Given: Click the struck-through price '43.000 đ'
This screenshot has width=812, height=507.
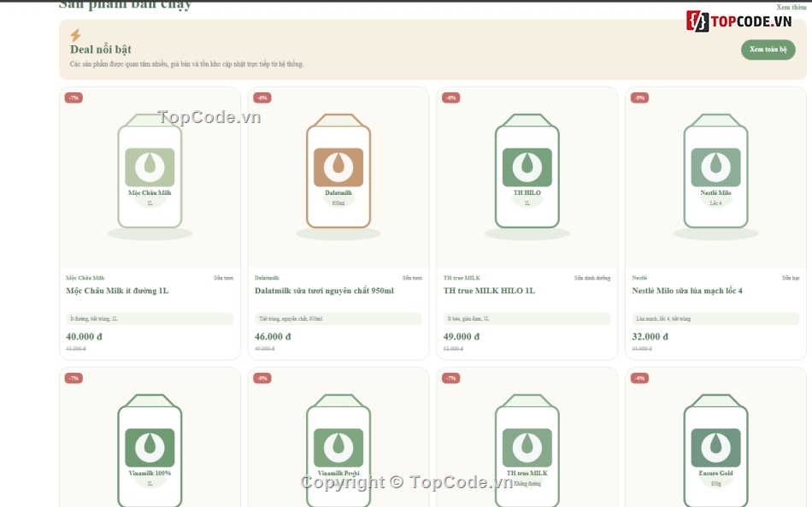Looking at the screenshot, I should point(75,349).
